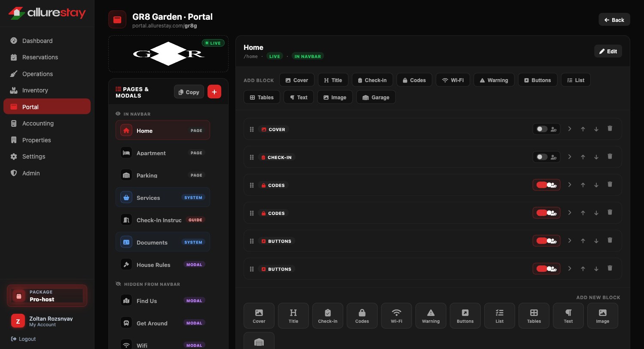
Task: Select the Apartment page in navbar list
Action: pos(163,153)
